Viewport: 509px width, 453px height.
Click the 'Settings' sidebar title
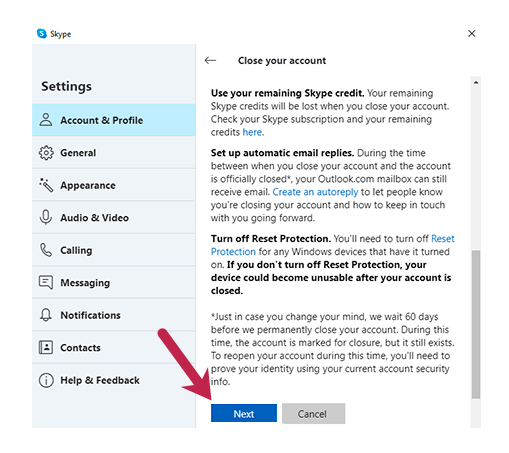[x=66, y=86]
